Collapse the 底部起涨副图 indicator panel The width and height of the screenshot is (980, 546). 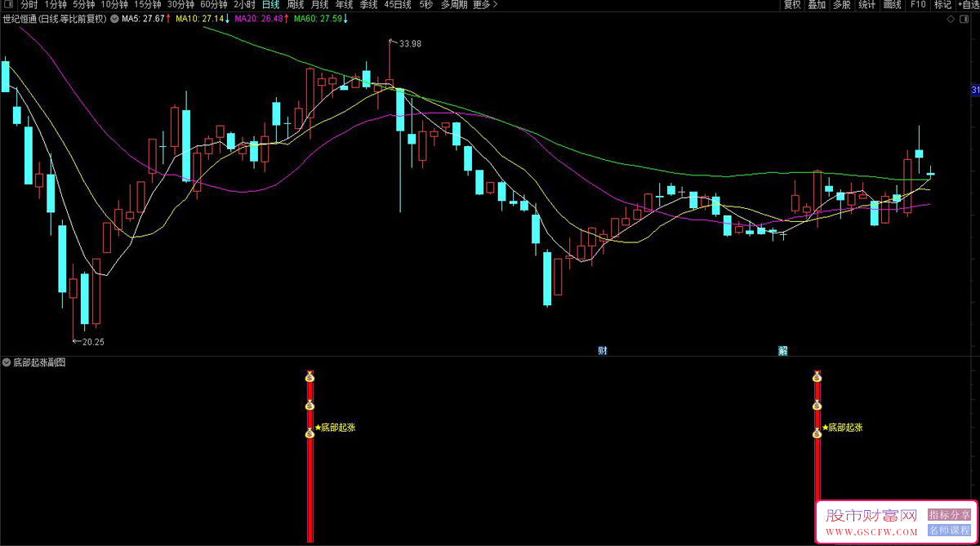pos(7,362)
